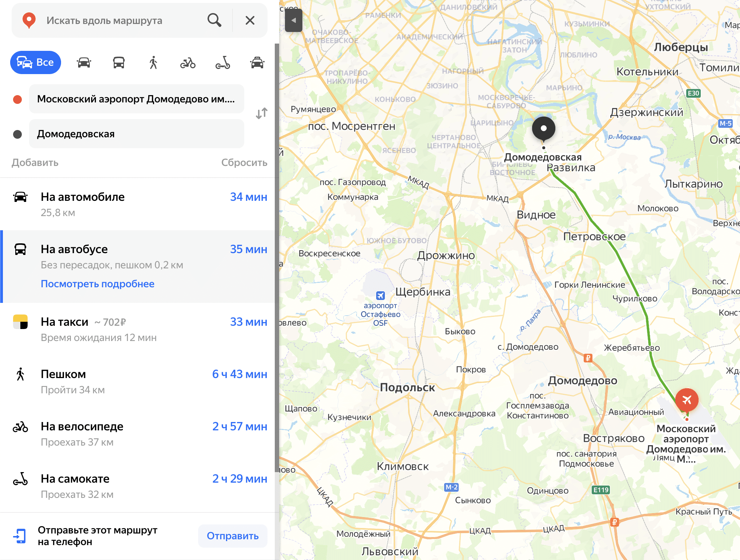Collapse the side panel with arrow

click(294, 20)
